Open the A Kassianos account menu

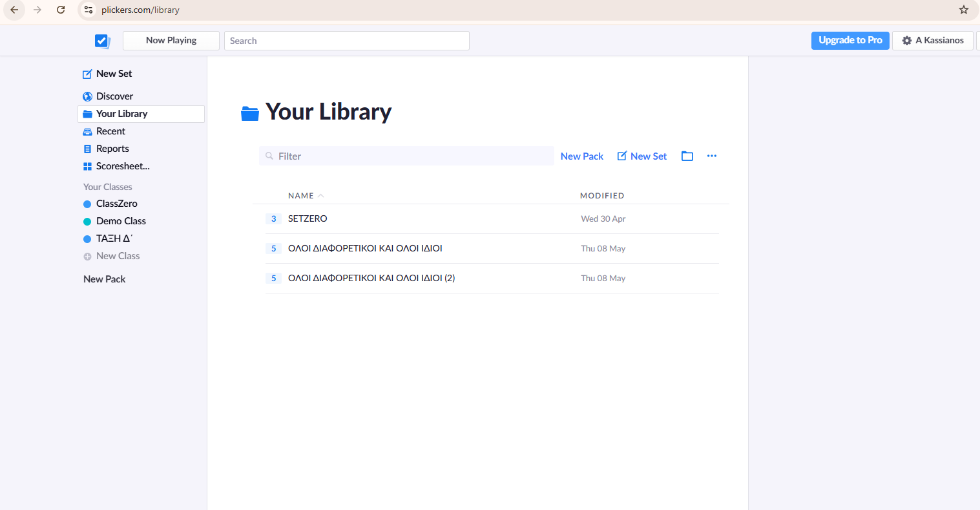coord(933,41)
